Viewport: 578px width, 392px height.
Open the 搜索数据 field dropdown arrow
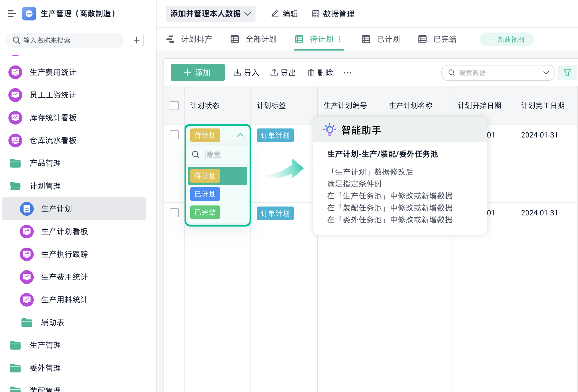pos(546,73)
